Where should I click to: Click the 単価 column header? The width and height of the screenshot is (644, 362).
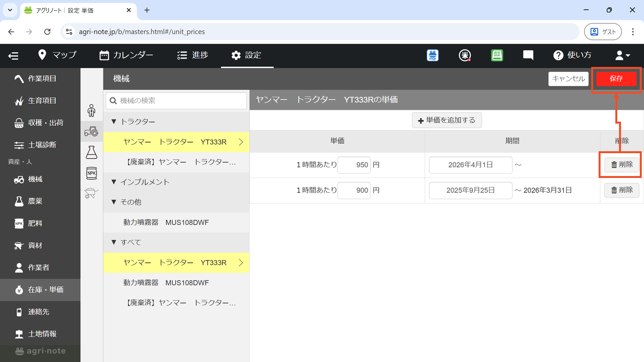tap(337, 141)
